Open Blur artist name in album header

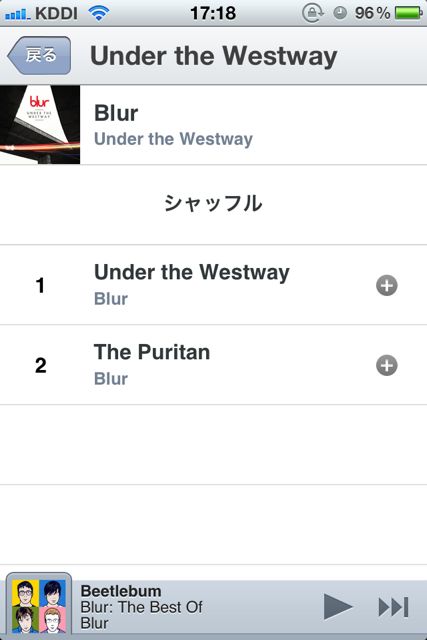click(116, 113)
